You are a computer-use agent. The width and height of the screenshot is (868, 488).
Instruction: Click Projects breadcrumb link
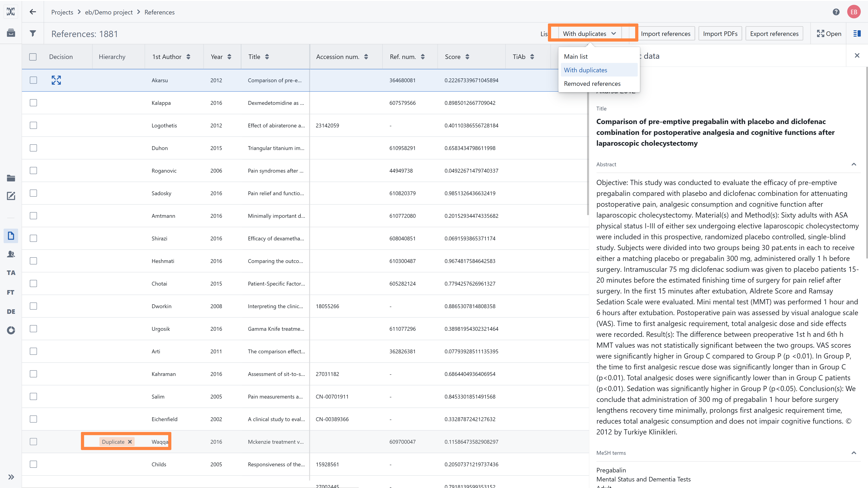[x=62, y=12]
